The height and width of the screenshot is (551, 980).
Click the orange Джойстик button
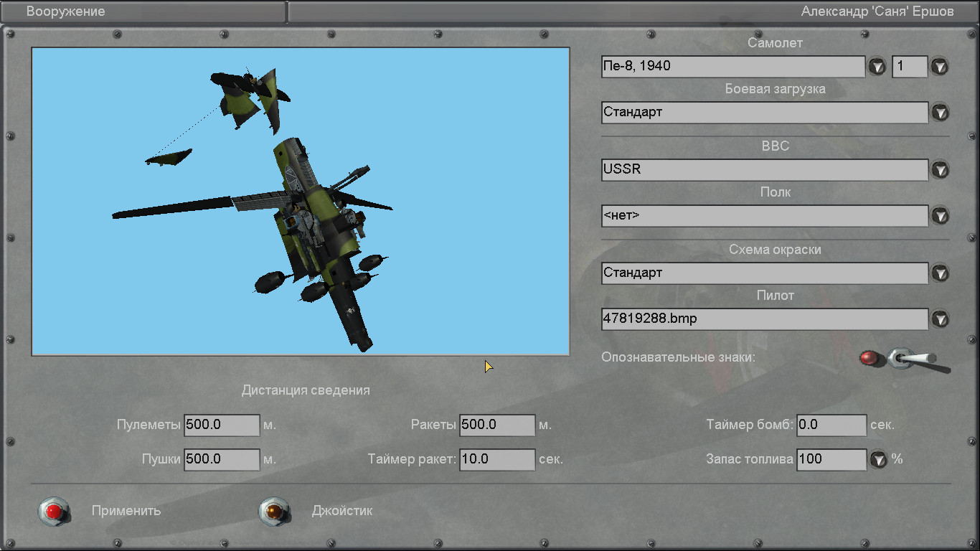pos(274,512)
